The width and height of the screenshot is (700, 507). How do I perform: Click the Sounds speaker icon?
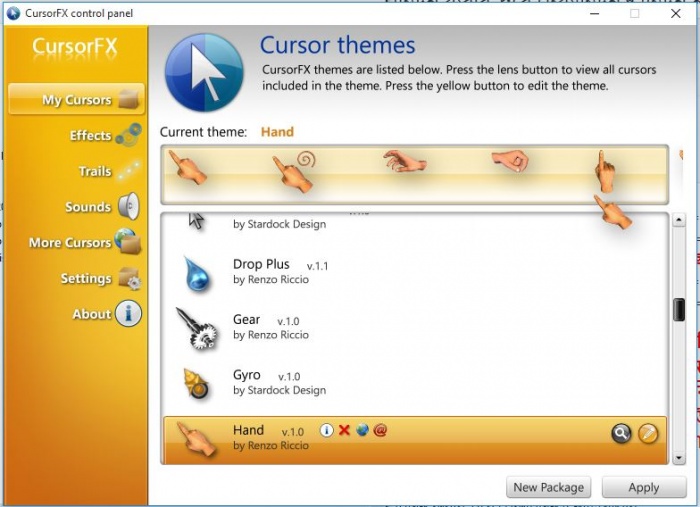pyautogui.click(x=129, y=206)
